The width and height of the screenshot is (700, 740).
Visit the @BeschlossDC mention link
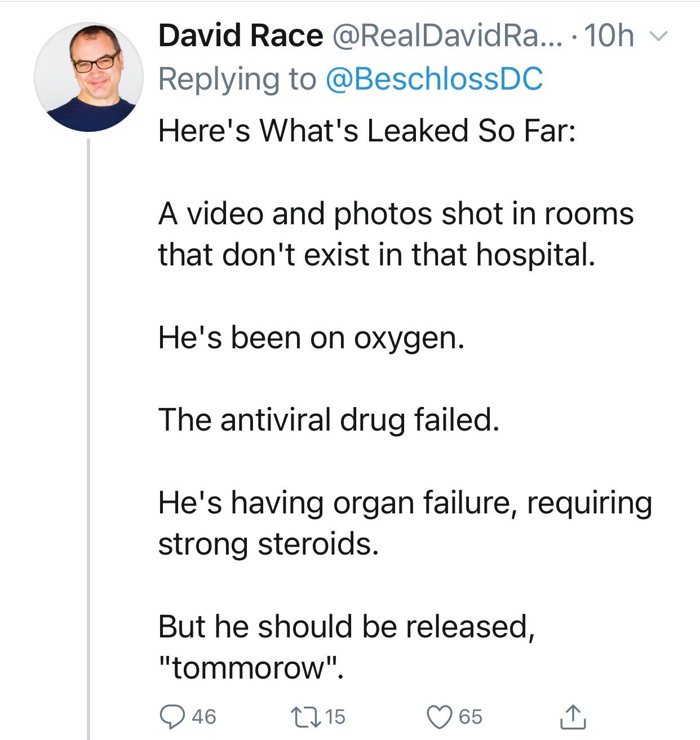[x=434, y=79]
